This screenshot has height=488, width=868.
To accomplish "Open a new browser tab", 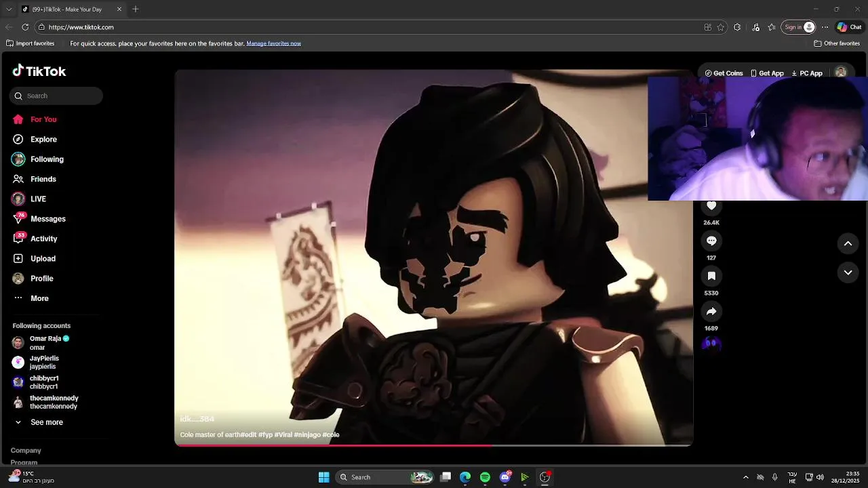I will click(136, 9).
